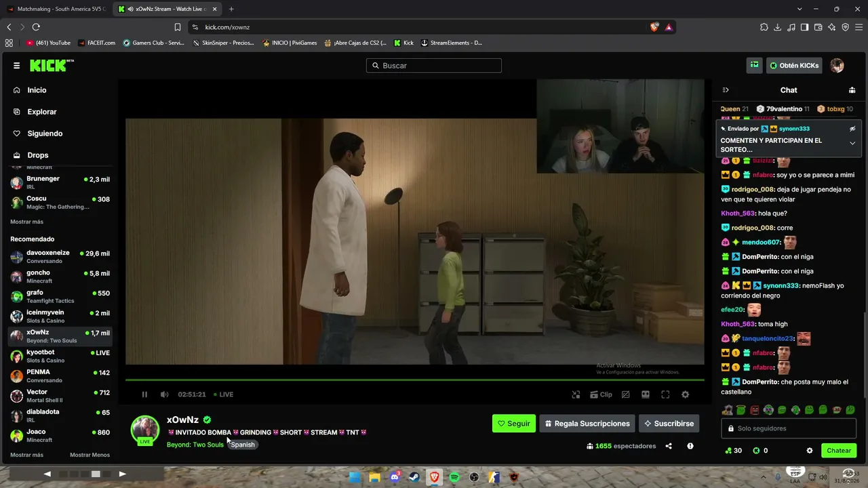Expand recommended list with bottom Mostrar más

point(26,455)
